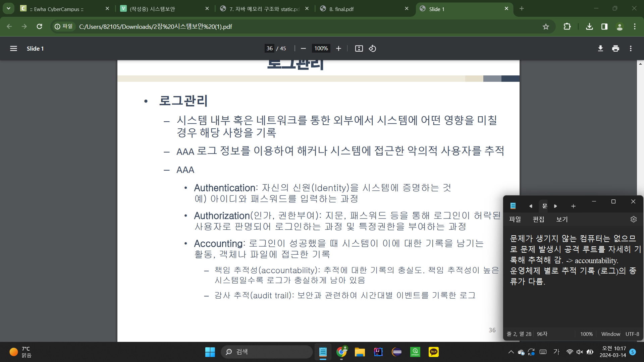Viewport: 644px width, 362px height.
Task: Open the 파일 menu in Notepad
Action: pos(515,219)
